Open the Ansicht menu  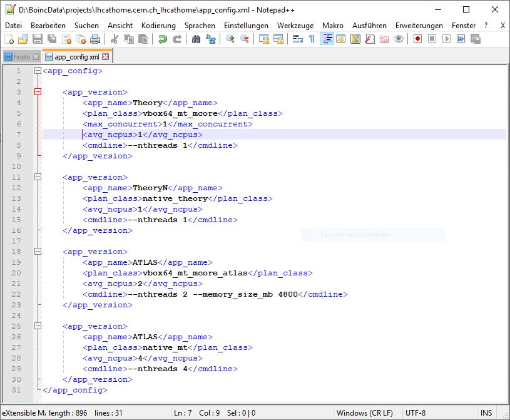(x=120, y=26)
